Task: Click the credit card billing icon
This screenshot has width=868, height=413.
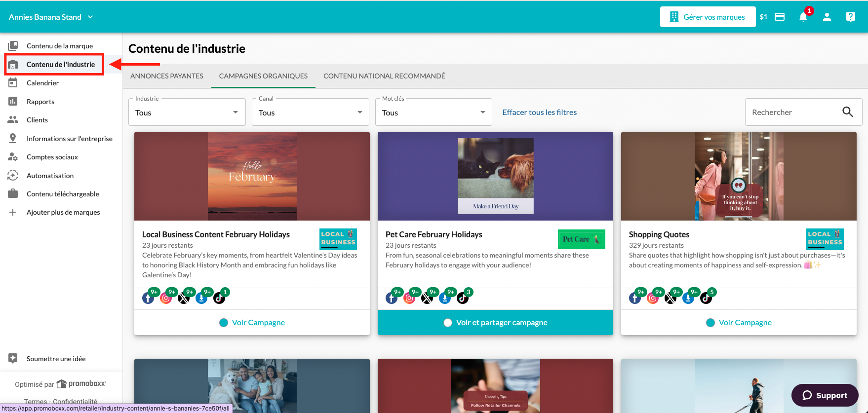Action: pyautogui.click(x=780, y=17)
